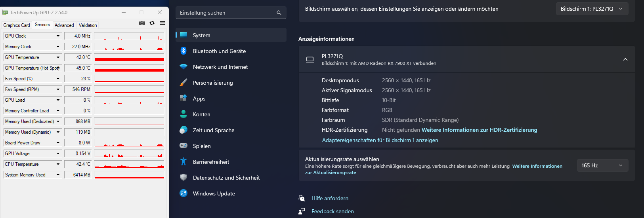The image size is (644, 218).
Task: Open the Fan Speed (RPM) sensor dropdown
Action: pos(58,89)
